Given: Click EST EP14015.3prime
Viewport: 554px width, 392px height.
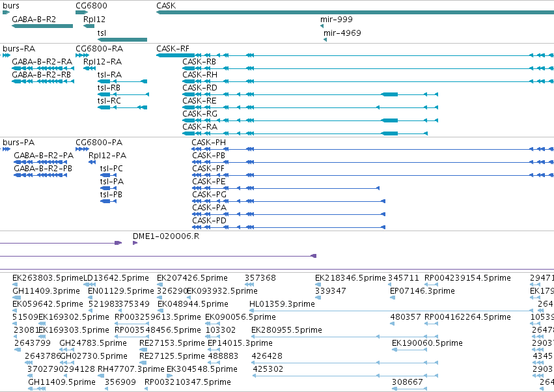Looking at the screenshot, I should [240, 343].
